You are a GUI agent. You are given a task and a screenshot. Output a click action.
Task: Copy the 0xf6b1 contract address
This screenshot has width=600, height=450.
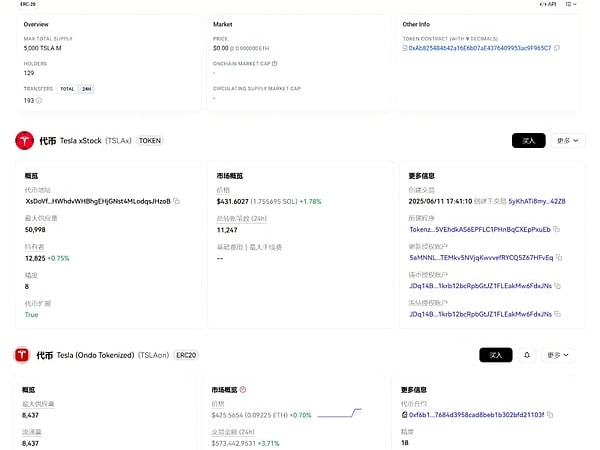pos(550,414)
